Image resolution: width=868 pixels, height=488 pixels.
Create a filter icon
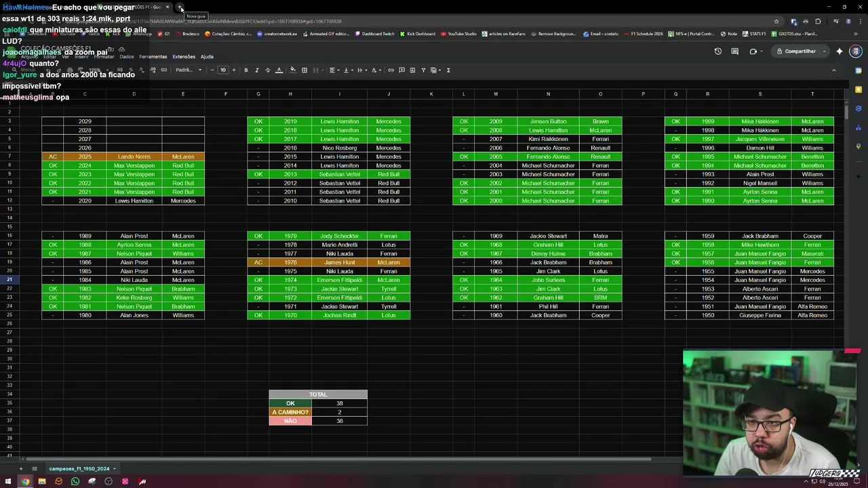(x=423, y=70)
